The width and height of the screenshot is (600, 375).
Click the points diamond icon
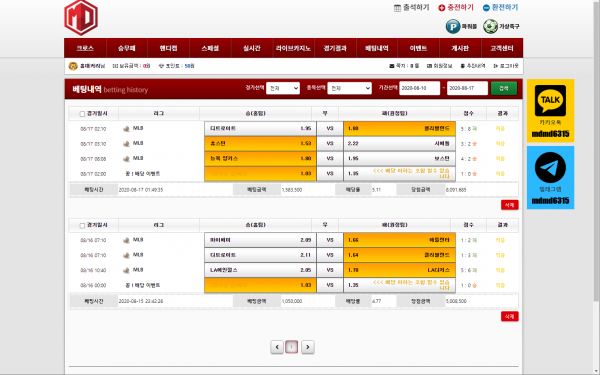click(x=161, y=66)
